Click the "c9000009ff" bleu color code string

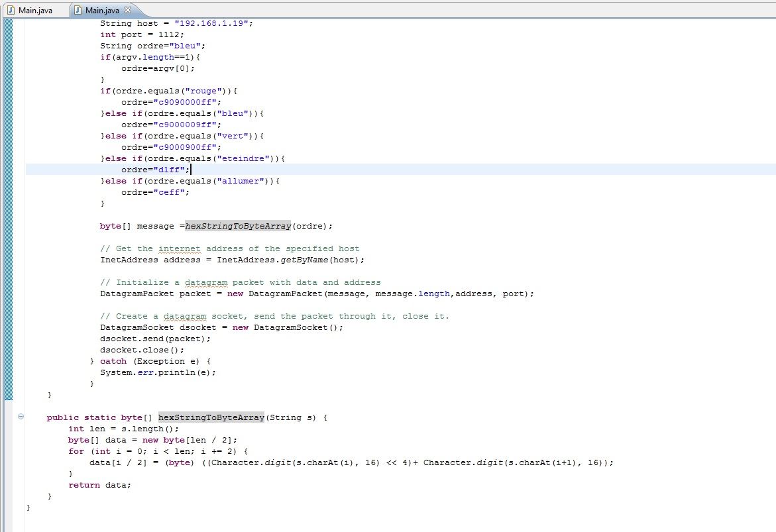(185, 125)
